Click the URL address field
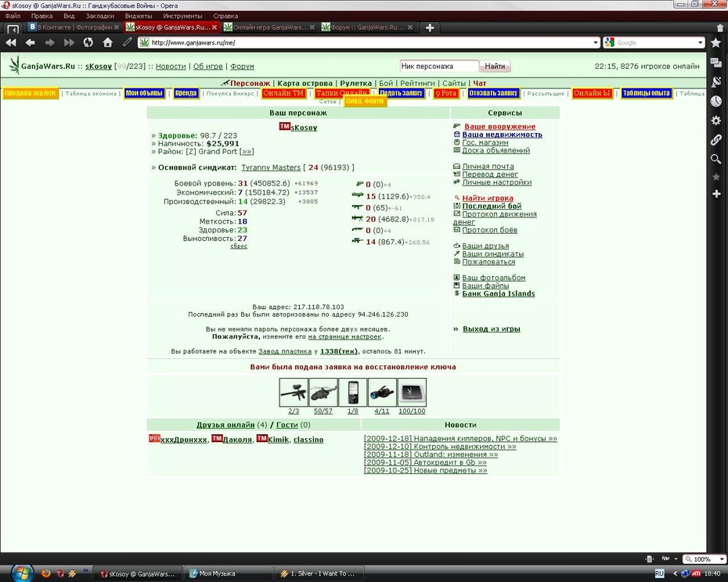The image size is (728, 582). pos(370,43)
